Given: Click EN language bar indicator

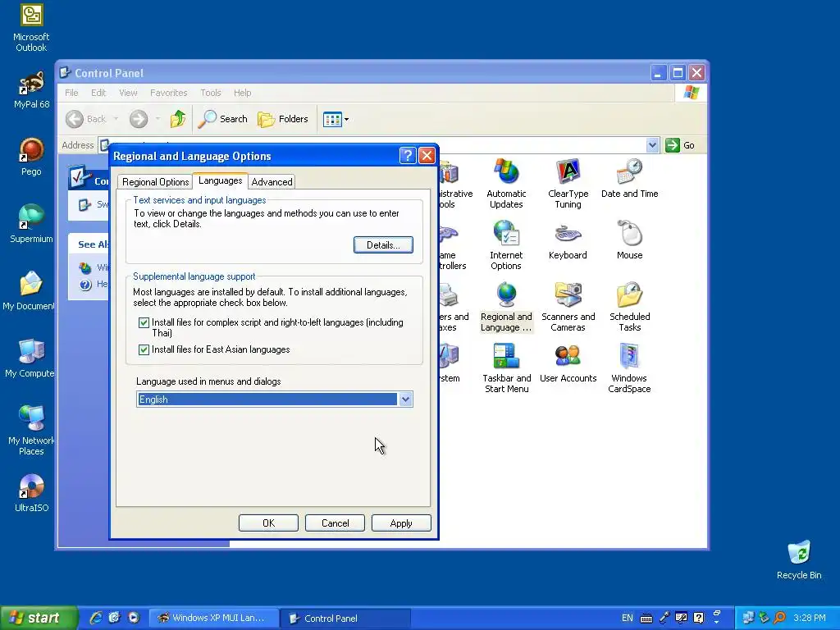Looking at the screenshot, I should 627,618.
